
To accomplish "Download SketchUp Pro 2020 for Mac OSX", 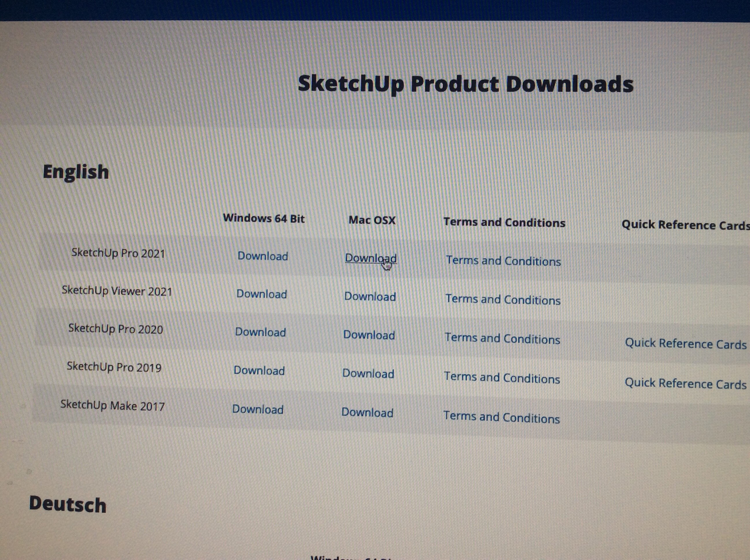I will coord(369,335).
